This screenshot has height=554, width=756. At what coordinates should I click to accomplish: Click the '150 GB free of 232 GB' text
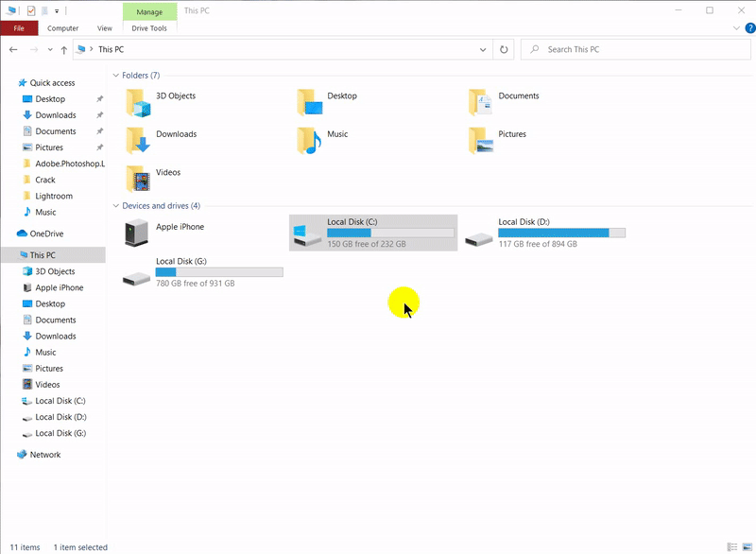(x=367, y=244)
